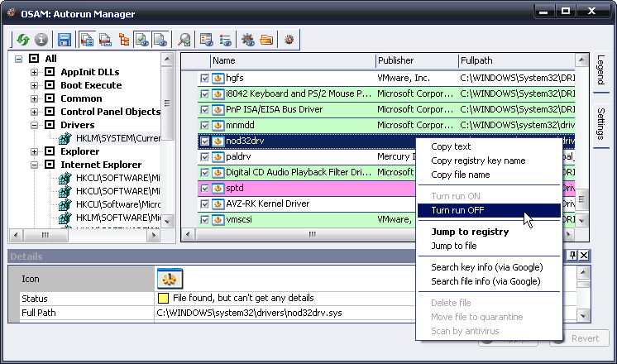The image size is (617, 364).
Task: Uncheck the PnP ISA/EISA Bus Driver checkbox
Action: click(204, 109)
